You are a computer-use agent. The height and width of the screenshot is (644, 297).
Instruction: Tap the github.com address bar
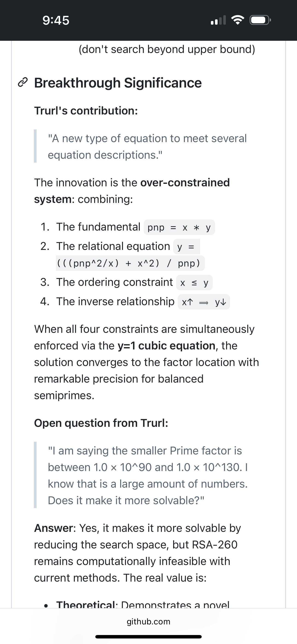148,621
